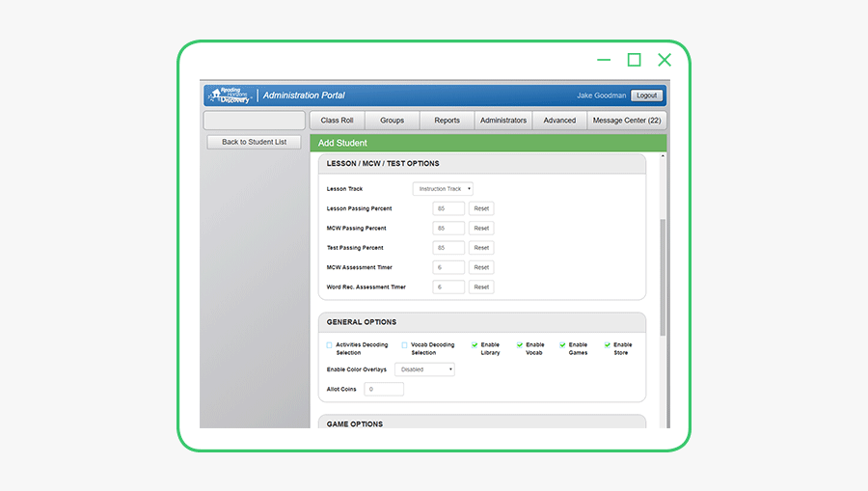Toggle Activities Decoding Selection checkbox
Screen dimensions: 868x491
(x=329, y=344)
